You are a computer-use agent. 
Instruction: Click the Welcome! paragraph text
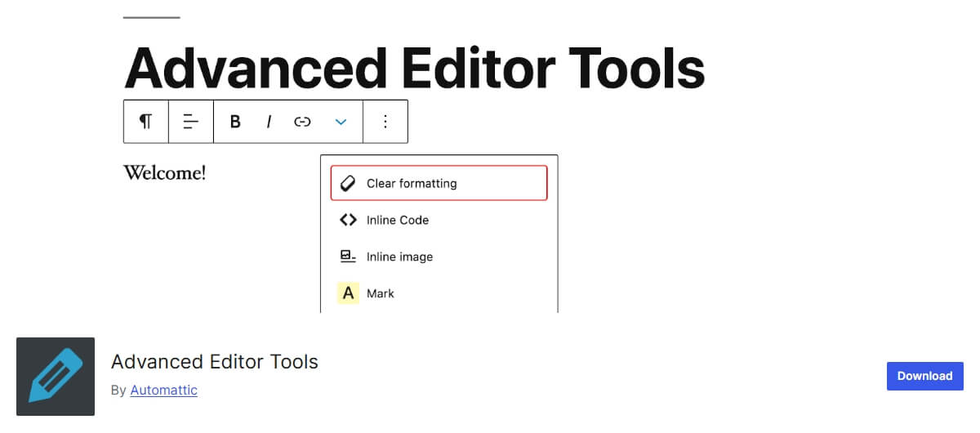coord(165,173)
